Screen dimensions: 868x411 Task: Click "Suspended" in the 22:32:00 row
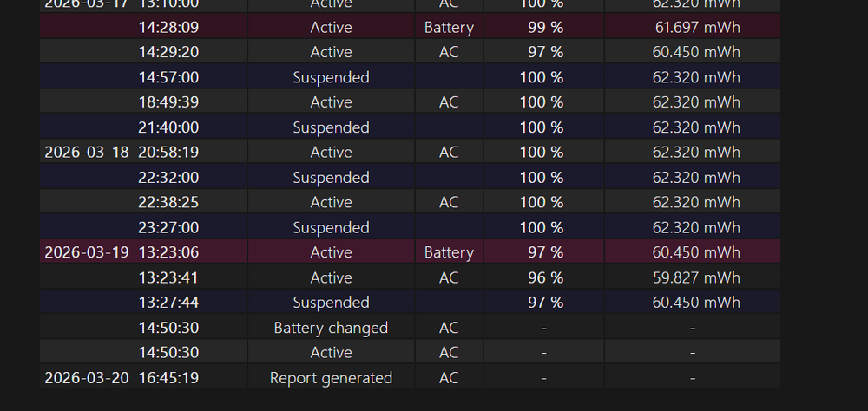coord(331,177)
